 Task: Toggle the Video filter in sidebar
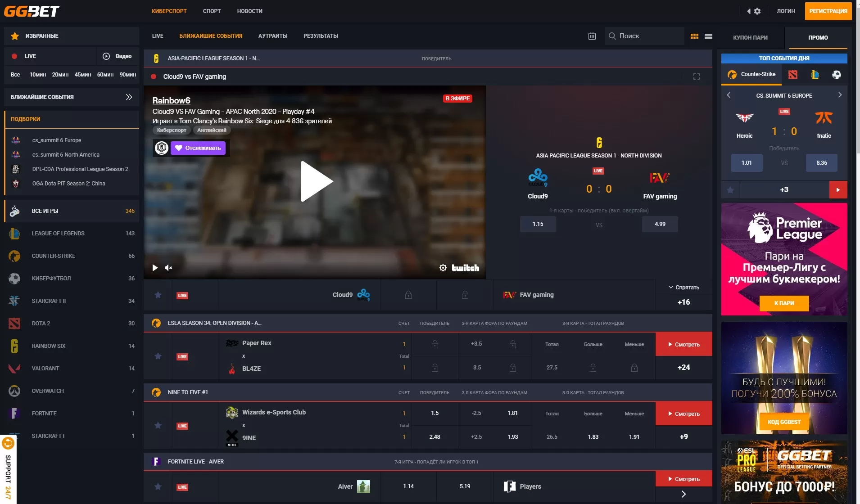[x=118, y=56]
